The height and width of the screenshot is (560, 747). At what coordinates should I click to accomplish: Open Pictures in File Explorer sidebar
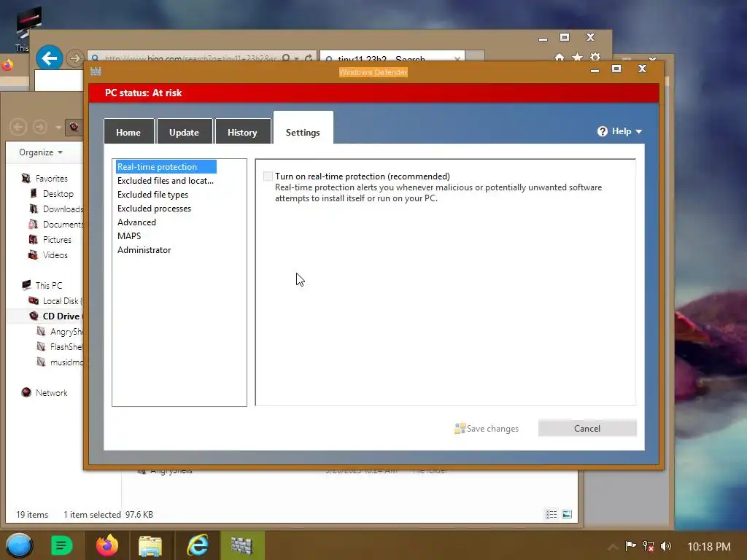57,239
